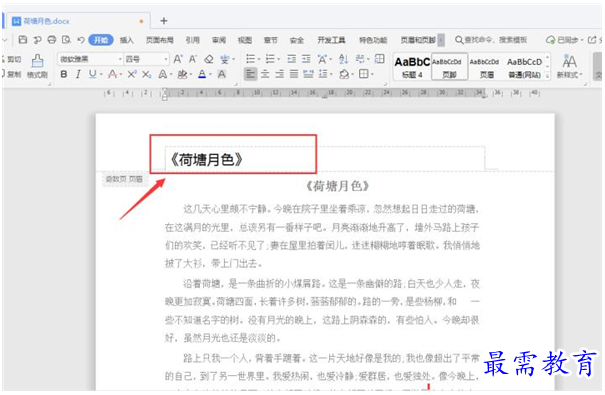Toggle Italic formatting

(x=78, y=74)
